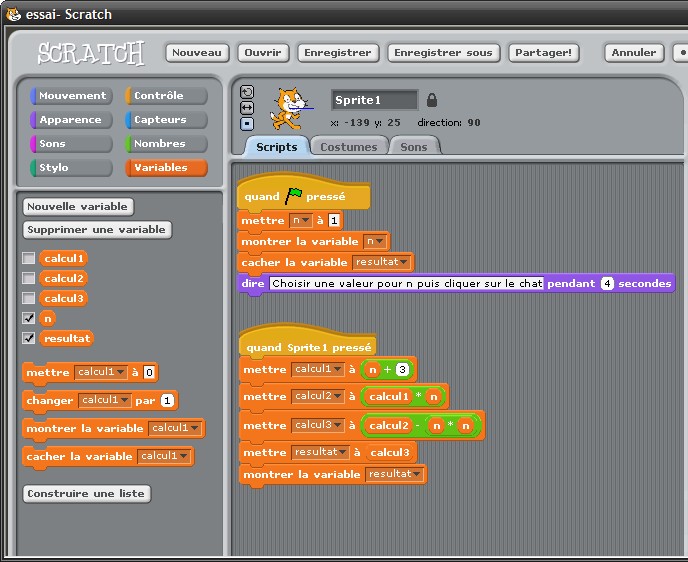Click the SCRATCH logo
Image resolution: width=688 pixels, height=562 pixels.
click(91, 53)
